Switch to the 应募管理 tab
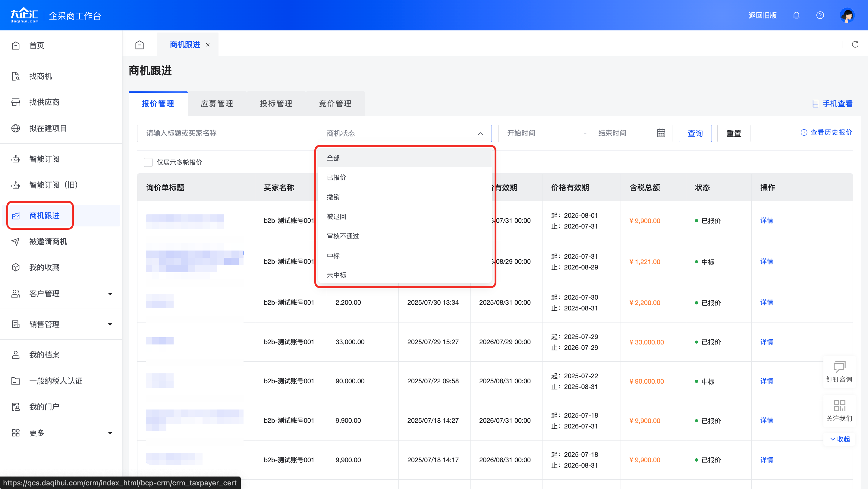 [x=217, y=104]
